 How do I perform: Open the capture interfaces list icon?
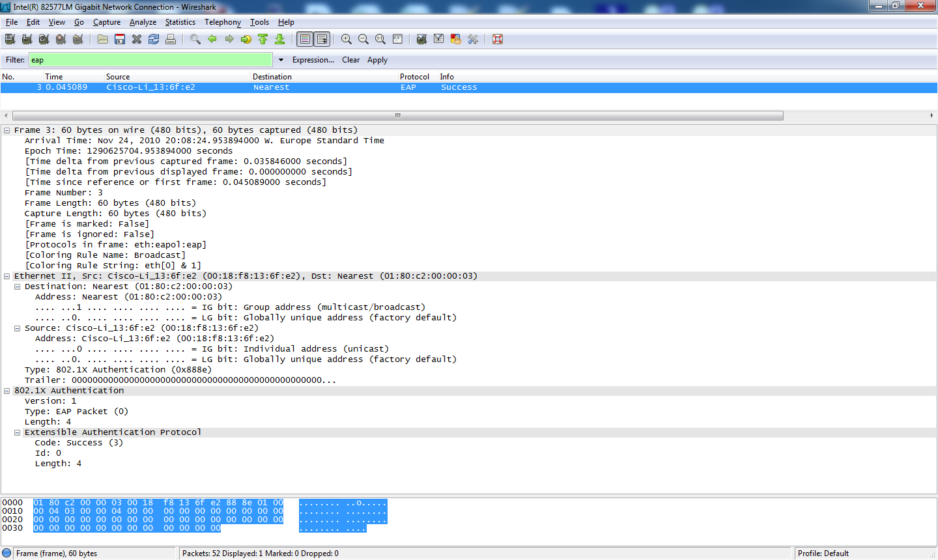(x=10, y=39)
